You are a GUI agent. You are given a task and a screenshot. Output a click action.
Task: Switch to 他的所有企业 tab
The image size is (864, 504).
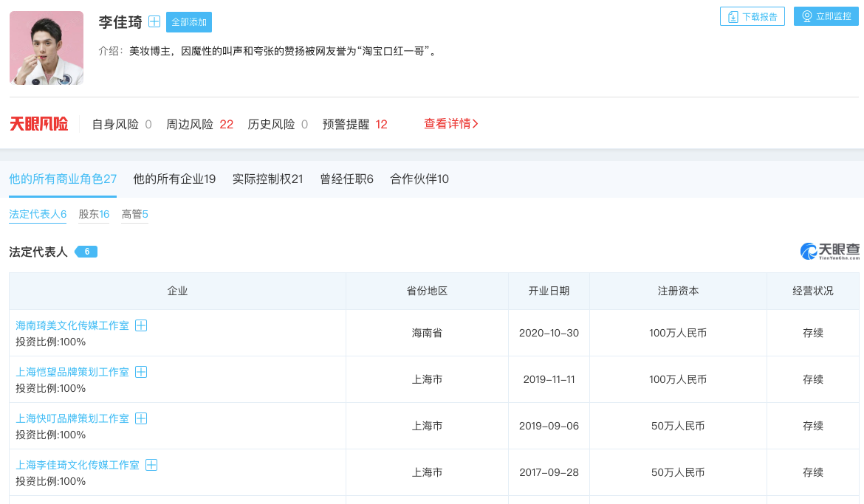(174, 179)
